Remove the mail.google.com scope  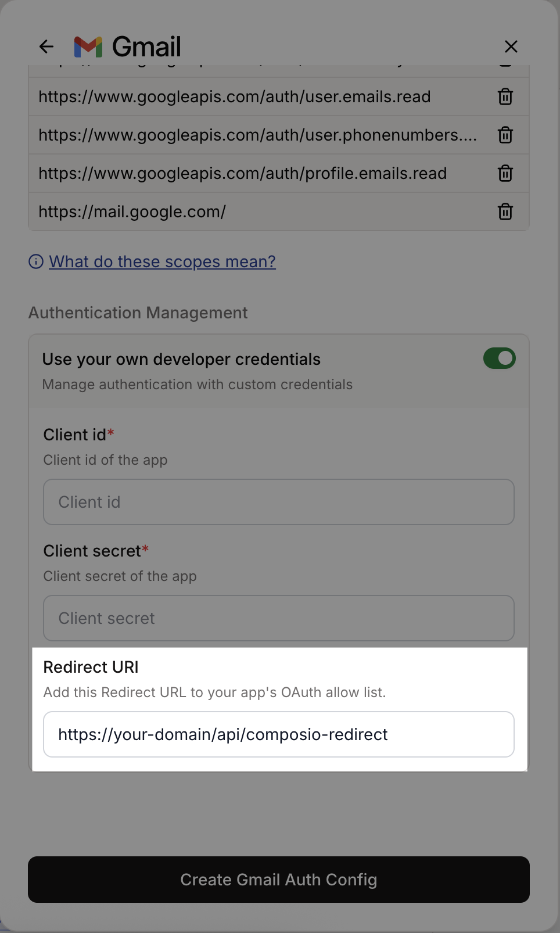coord(505,211)
